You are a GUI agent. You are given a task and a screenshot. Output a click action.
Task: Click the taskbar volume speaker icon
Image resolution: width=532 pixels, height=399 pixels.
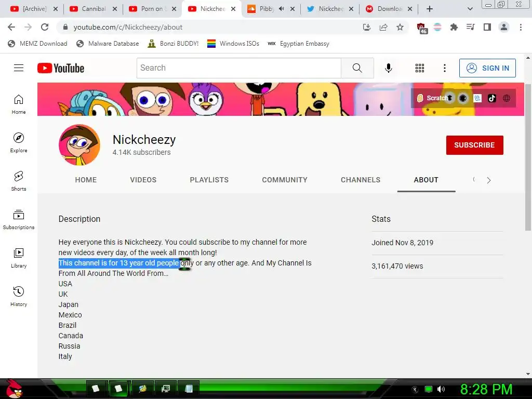441,389
